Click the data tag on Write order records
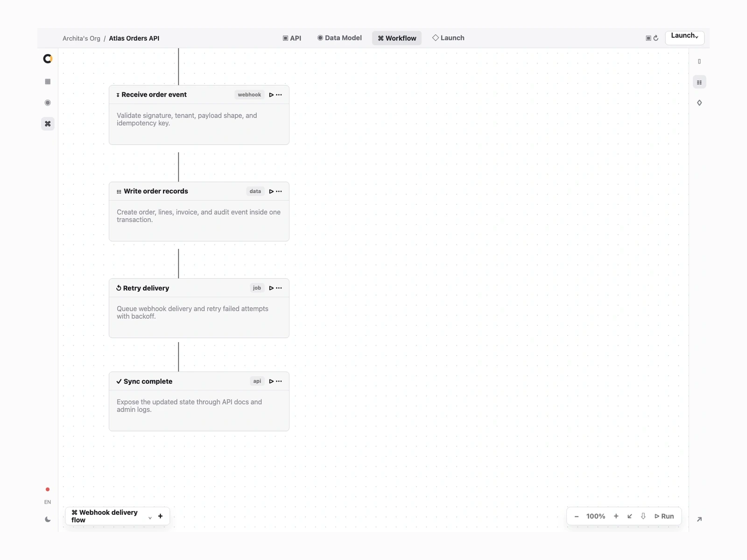Viewport: 747px width, 560px height. (255, 191)
